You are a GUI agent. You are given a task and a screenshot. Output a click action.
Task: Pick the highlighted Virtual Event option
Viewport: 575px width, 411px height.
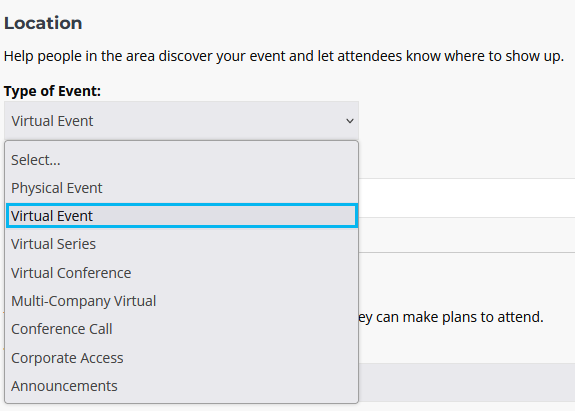point(182,216)
